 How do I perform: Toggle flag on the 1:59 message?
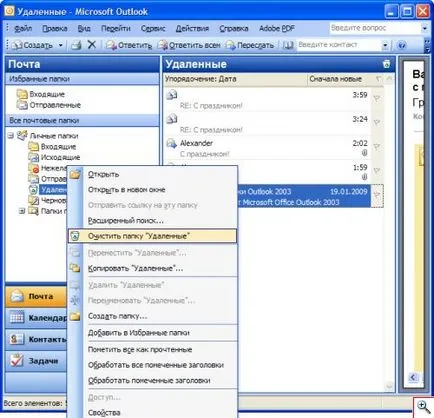[377, 171]
